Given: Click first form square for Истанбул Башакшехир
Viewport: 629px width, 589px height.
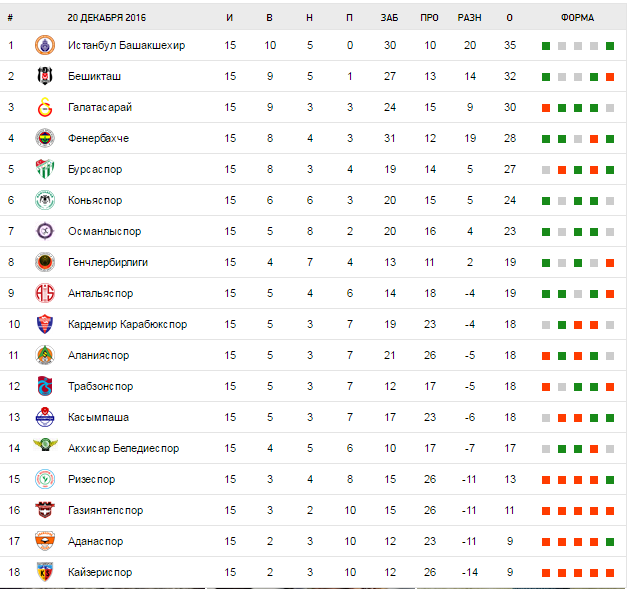Looking at the screenshot, I should coord(546,46).
